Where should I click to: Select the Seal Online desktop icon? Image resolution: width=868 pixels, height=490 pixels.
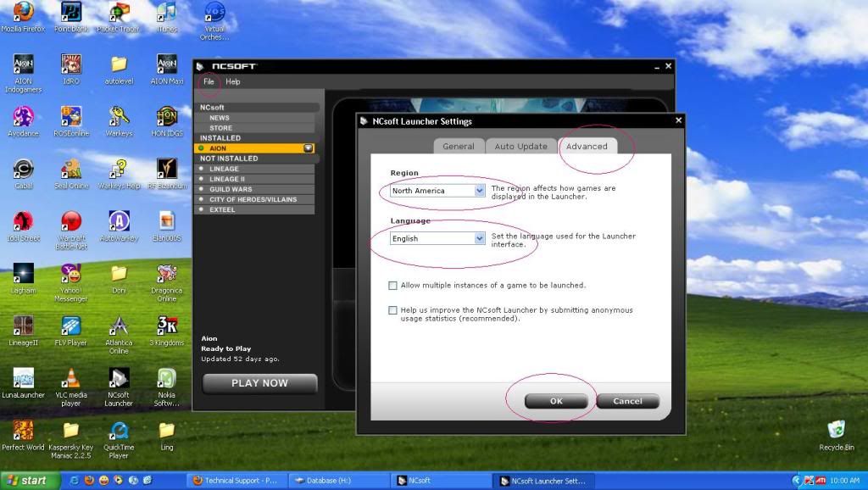[x=71, y=169]
